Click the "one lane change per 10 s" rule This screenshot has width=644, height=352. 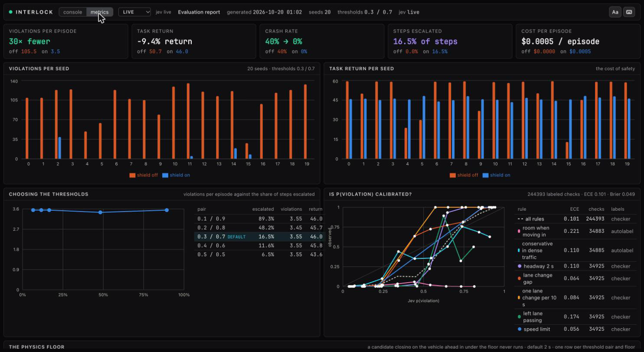tap(575, 297)
